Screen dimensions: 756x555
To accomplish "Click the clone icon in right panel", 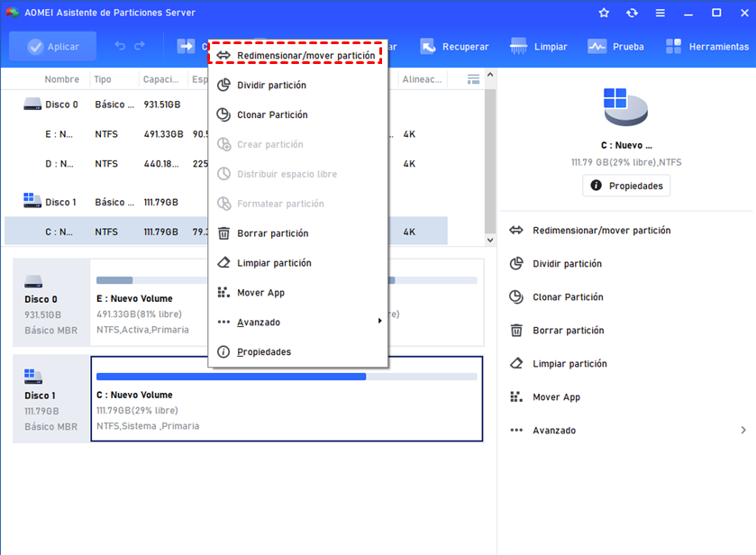I will (x=516, y=297).
